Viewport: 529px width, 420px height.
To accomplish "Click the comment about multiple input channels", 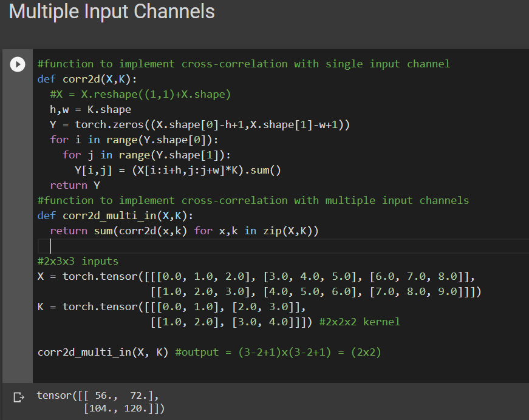I will coord(253,200).
